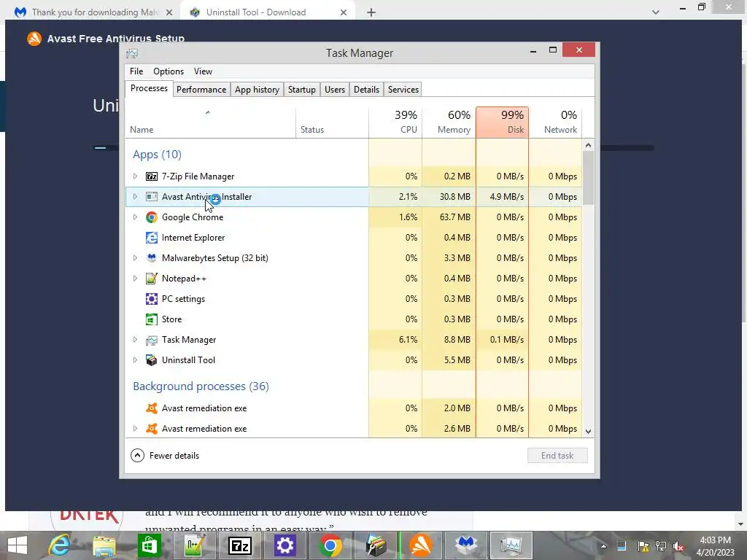
Task: Expand the Notepad++ process group
Action: 135,279
